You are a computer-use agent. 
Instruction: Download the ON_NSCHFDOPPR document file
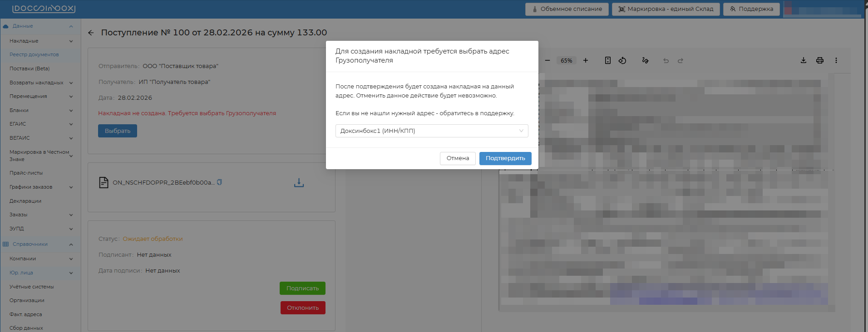(299, 183)
